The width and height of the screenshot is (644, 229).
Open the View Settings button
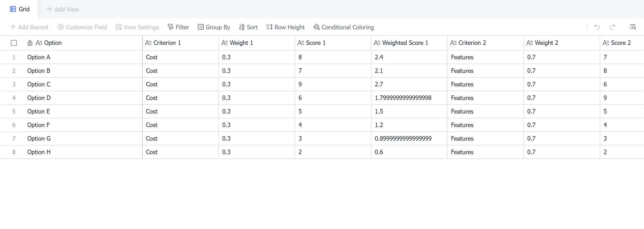pyautogui.click(x=137, y=27)
